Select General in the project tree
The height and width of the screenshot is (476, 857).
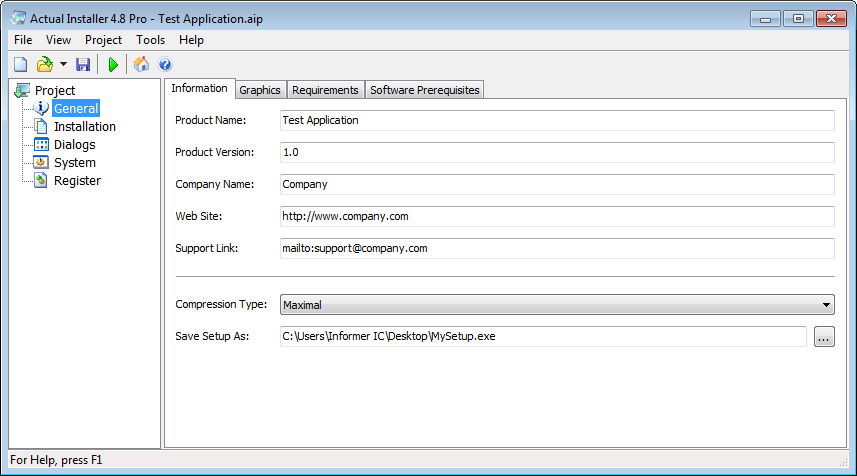click(76, 108)
